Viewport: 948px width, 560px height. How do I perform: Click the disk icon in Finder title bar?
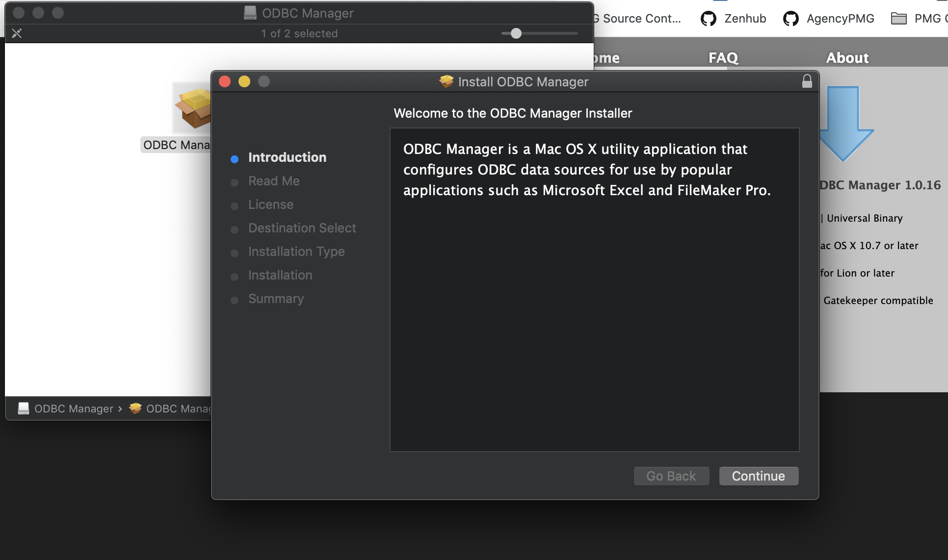click(250, 13)
